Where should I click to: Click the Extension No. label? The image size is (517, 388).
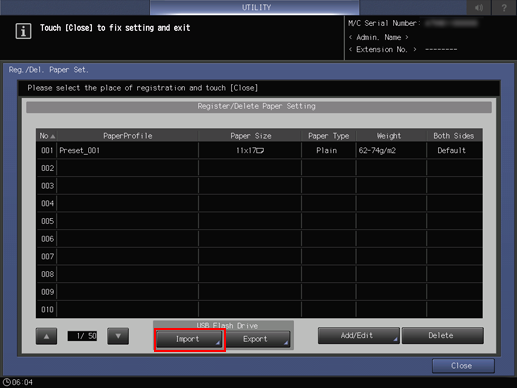point(382,49)
